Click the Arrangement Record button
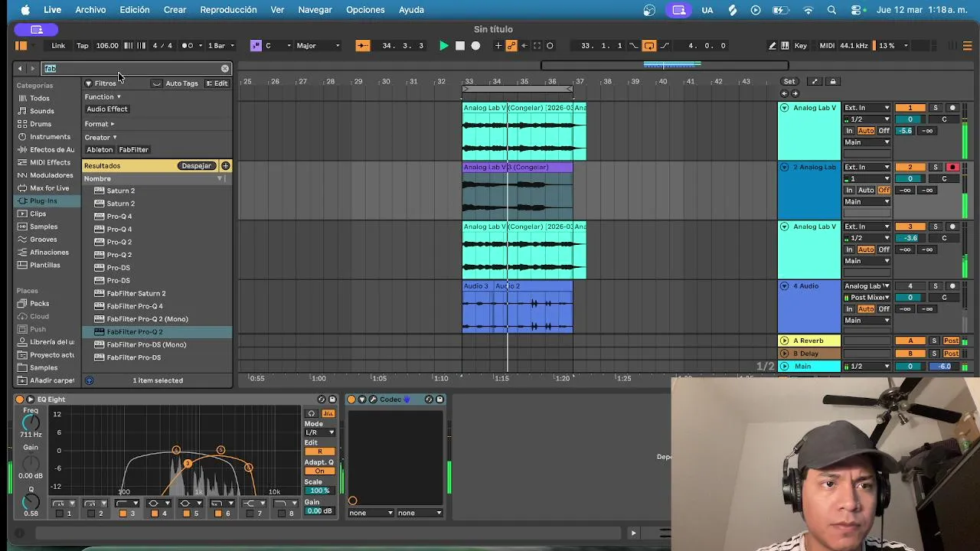The width and height of the screenshot is (980, 551). (475, 46)
